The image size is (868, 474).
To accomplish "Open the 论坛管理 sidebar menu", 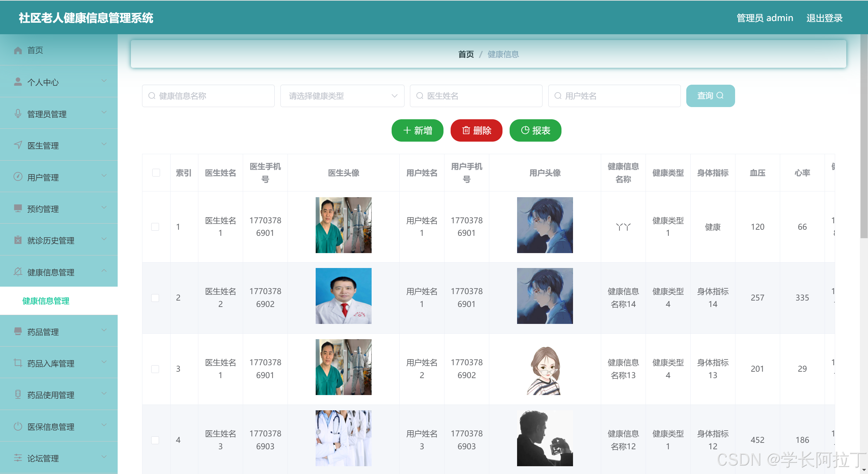I will pyautogui.click(x=43, y=458).
